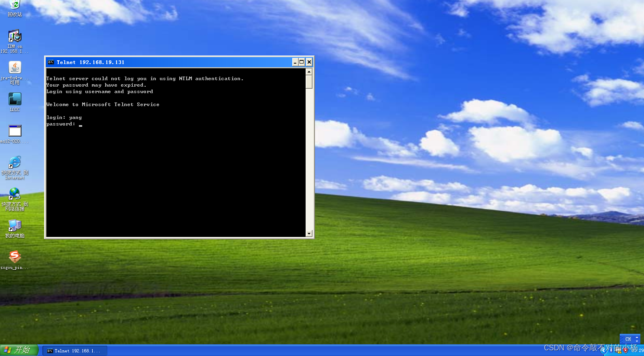Activate the Telnet taskbar button
The height and width of the screenshot is (356, 644).
75,351
